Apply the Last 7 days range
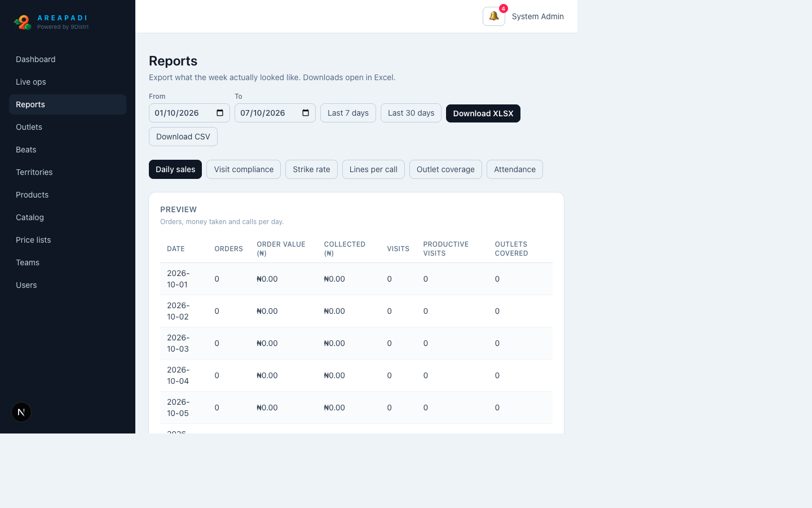The height and width of the screenshot is (508, 812). coord(348,113)
